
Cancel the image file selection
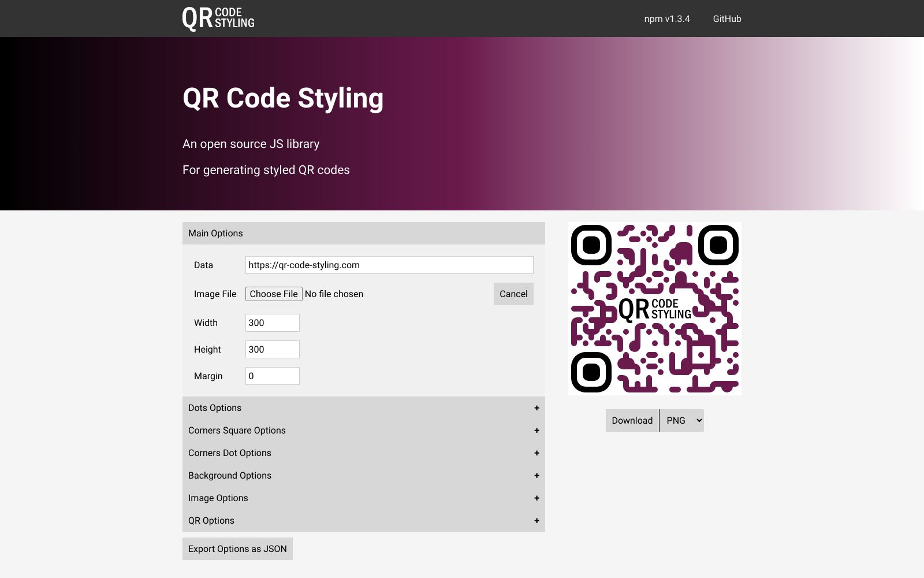[513, 294]
